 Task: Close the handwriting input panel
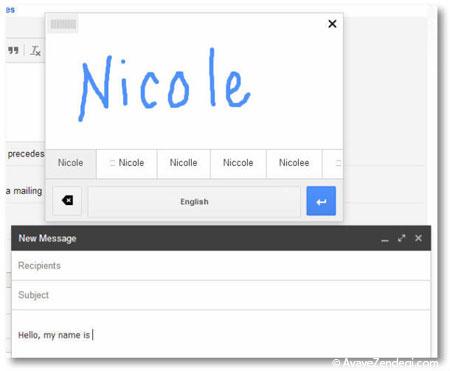pos(332,24)
